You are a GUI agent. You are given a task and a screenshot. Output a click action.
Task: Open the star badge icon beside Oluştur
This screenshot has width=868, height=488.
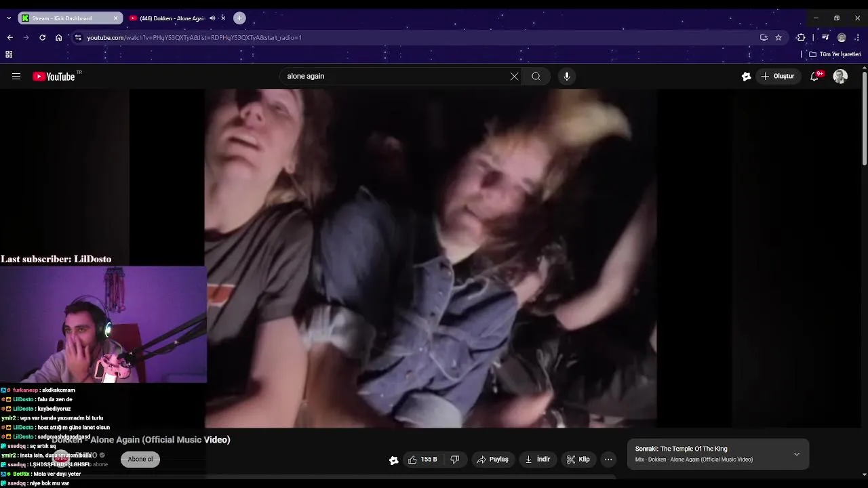(x=746, y=77)
